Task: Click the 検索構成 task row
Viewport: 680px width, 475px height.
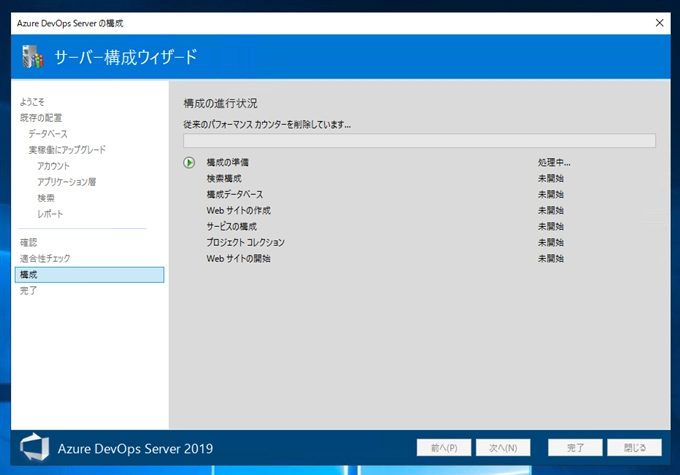Action: point(224,179)
